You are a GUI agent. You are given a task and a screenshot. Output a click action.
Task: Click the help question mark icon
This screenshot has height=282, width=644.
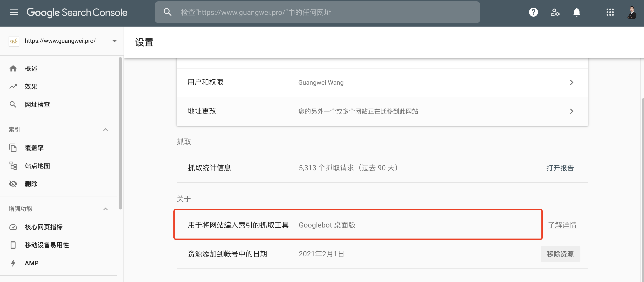[x=533, y=12]
